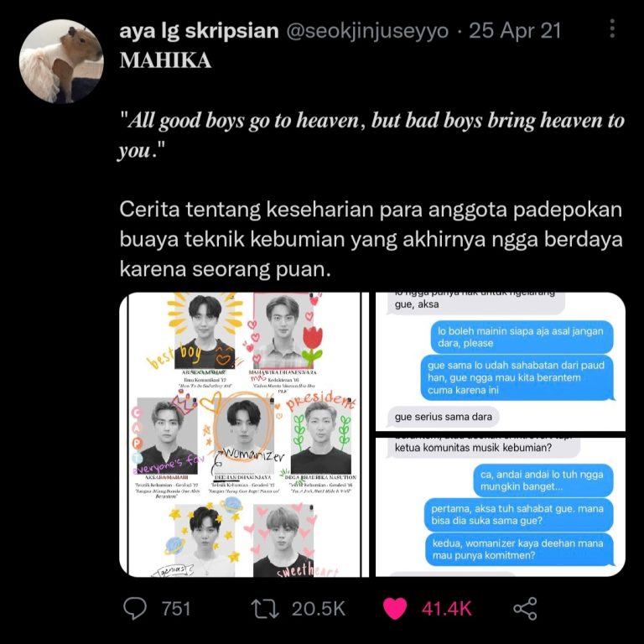
Task: Unlike the tweet via pink heart
Action: [395, 608]
